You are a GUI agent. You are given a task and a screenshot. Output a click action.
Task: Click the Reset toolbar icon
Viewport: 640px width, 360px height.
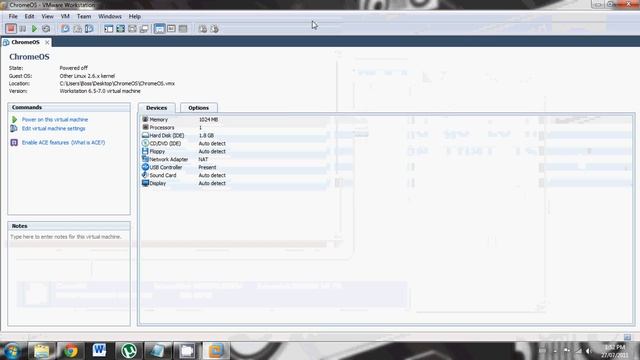click(46, 29)
